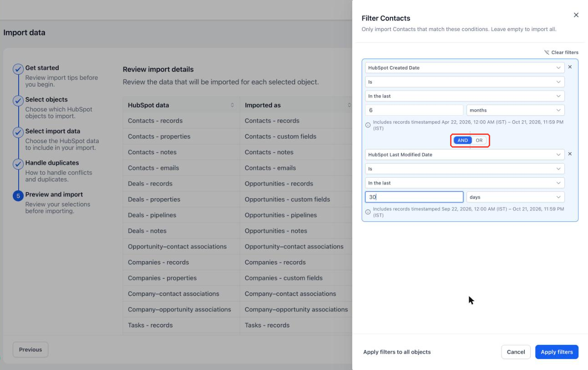This screenshot has height=370, width=588.
Task: Open the months unit dropdown
Action: [x=516, y=110]
